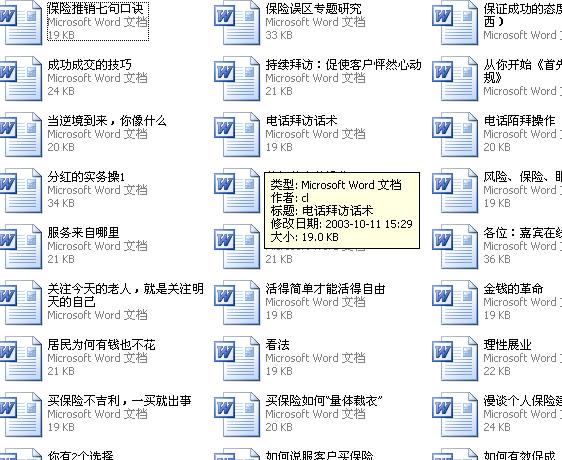This screenshot has height=460, width=562.
Task: Select the document icon of 成功成交的技巧
Action: point(20,79)
